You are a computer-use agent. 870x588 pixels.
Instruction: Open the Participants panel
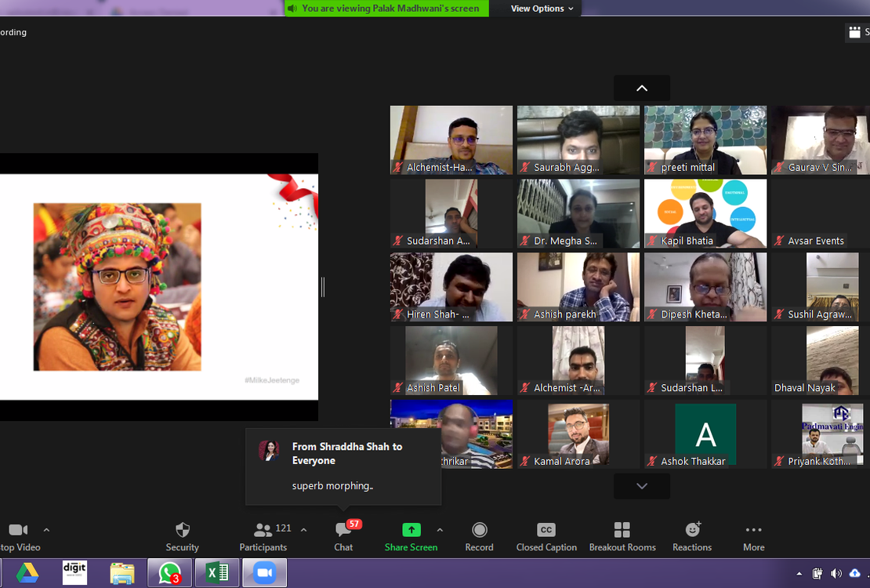(263, 531)
